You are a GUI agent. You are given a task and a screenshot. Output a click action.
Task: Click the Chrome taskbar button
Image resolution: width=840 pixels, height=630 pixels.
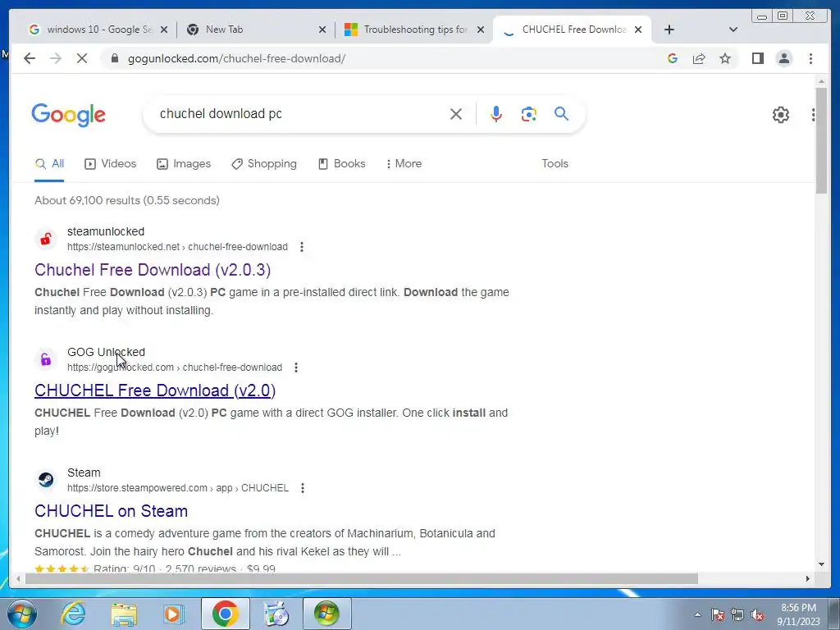click(225, 614)
